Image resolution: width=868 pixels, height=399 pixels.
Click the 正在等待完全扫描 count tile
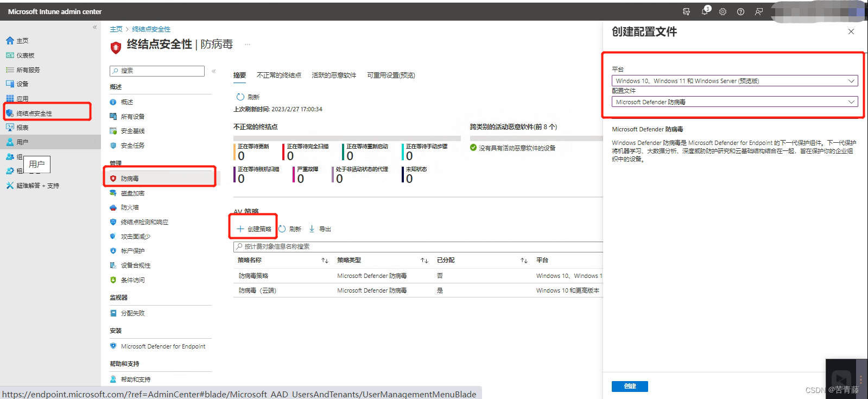(306, 153)
